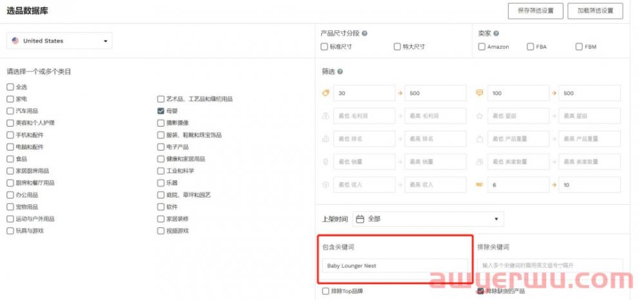Open the United States marketplace dropdown
Image resolution: width=644 pixels, height=300 pixels.
[59, 41]
